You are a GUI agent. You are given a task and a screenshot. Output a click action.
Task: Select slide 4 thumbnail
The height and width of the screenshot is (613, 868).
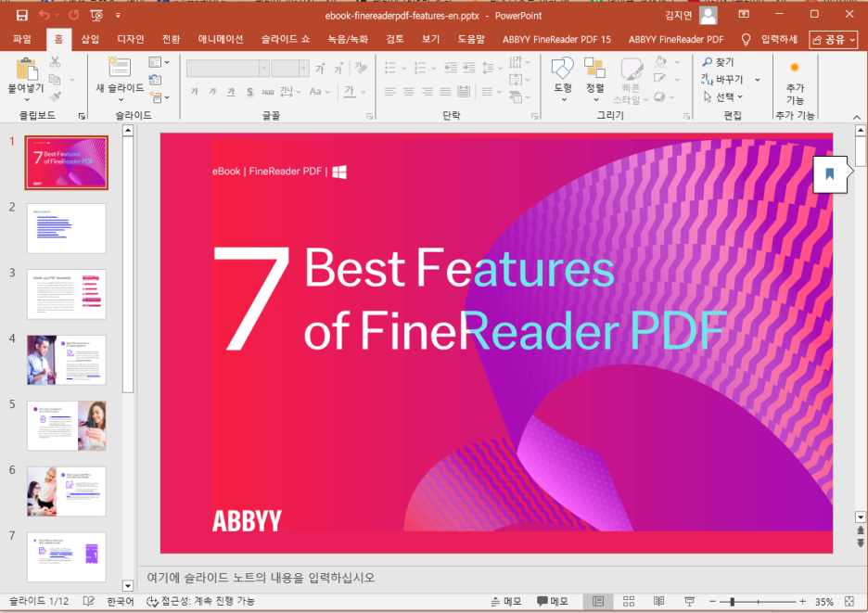coord(67,360)
